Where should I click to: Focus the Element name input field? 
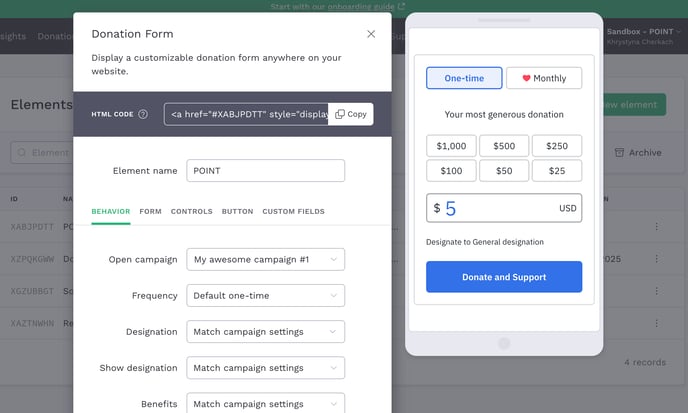[x=265, y=171]
